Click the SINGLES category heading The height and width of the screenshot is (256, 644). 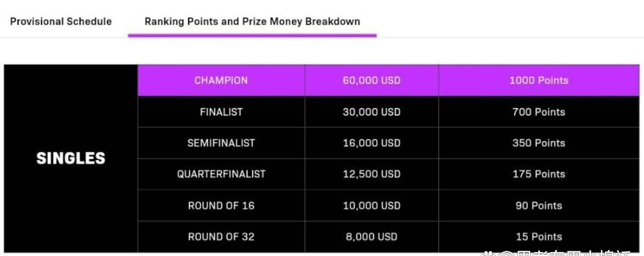tap(70, 158)
